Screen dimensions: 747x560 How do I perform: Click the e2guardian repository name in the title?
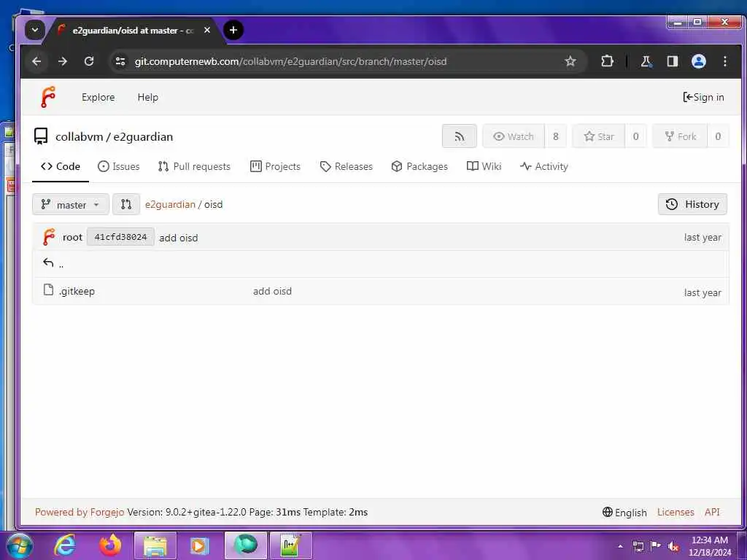(x=143, y=136)
